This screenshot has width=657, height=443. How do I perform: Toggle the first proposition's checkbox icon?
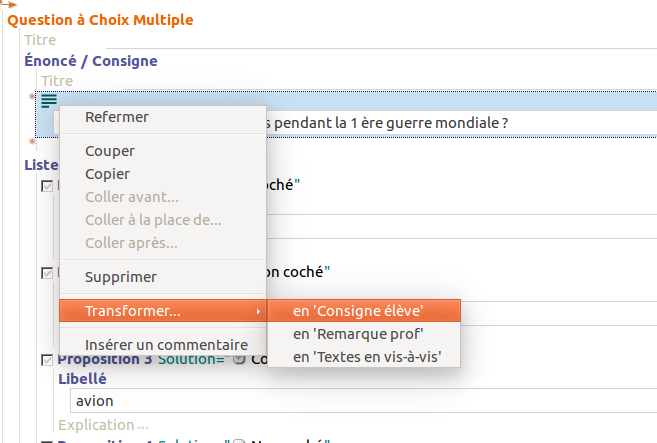[x=47, y=186]
